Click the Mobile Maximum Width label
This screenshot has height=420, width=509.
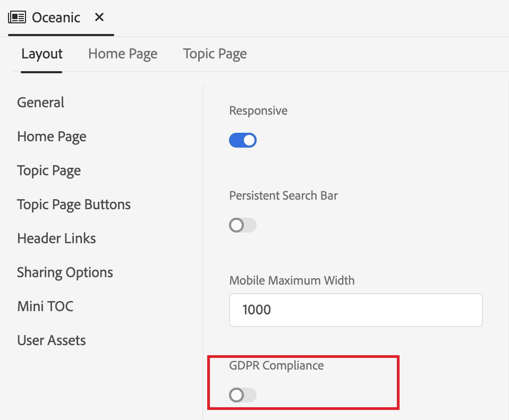[292, 280]
